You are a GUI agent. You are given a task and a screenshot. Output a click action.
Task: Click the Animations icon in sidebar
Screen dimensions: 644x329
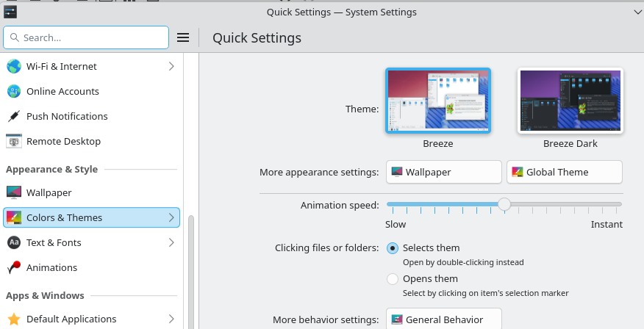tap(14, 267)
